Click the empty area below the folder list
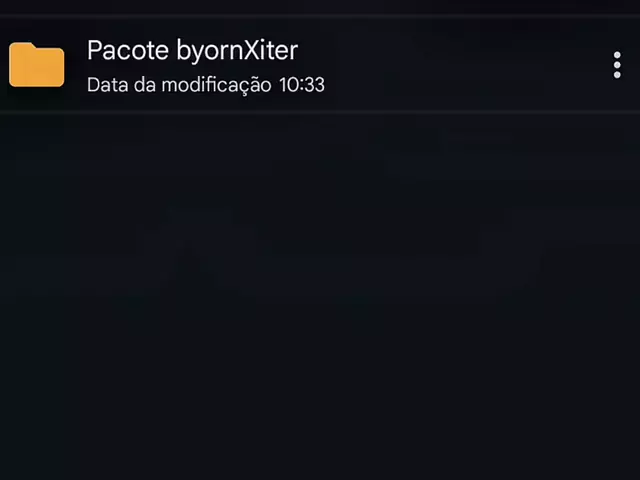 (320, 296)
